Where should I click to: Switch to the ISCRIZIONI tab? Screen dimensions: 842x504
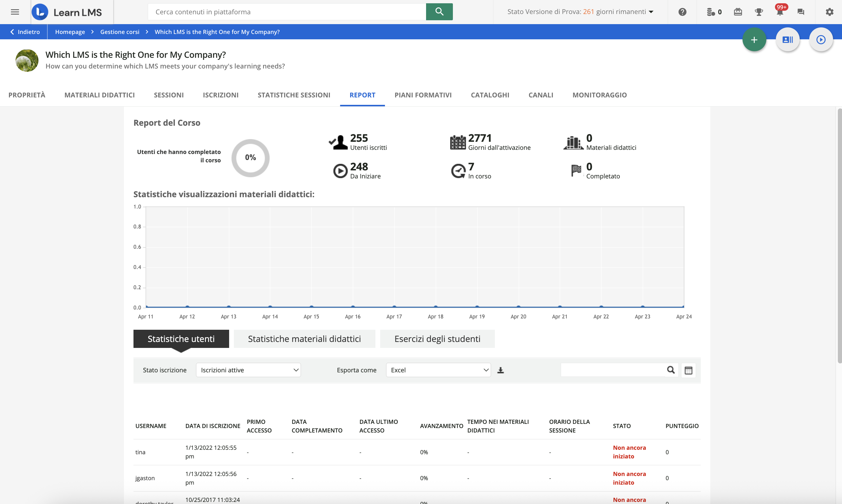click(x=221, y=95)
